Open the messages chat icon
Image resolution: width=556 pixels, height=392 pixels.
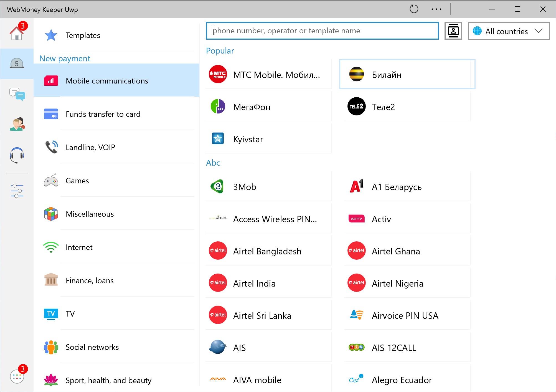pos(17,94)
